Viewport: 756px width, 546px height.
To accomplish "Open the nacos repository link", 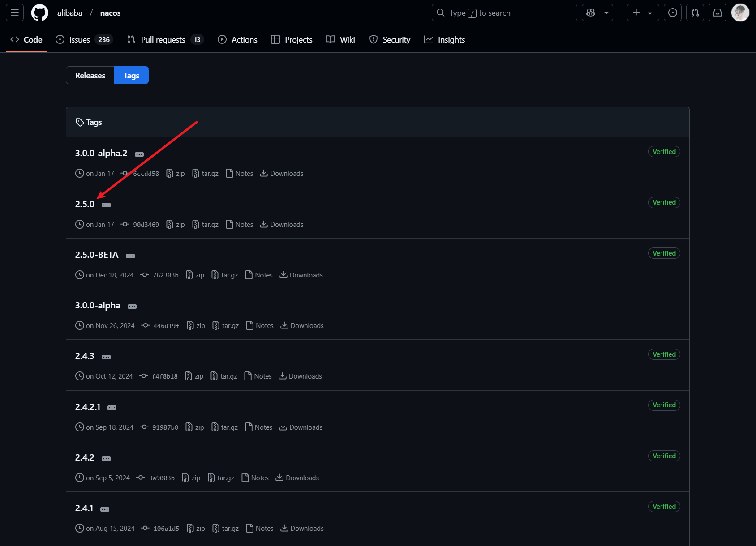I will tap(110, 13).
